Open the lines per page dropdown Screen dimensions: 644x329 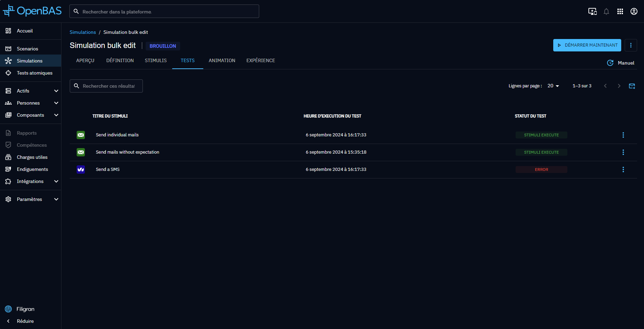pos(553,86)
